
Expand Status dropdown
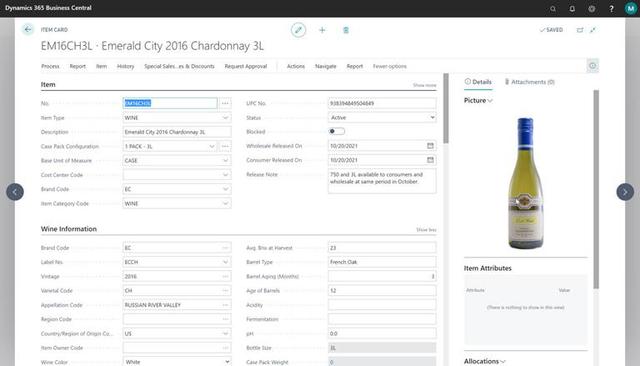(x=432, y=118)
